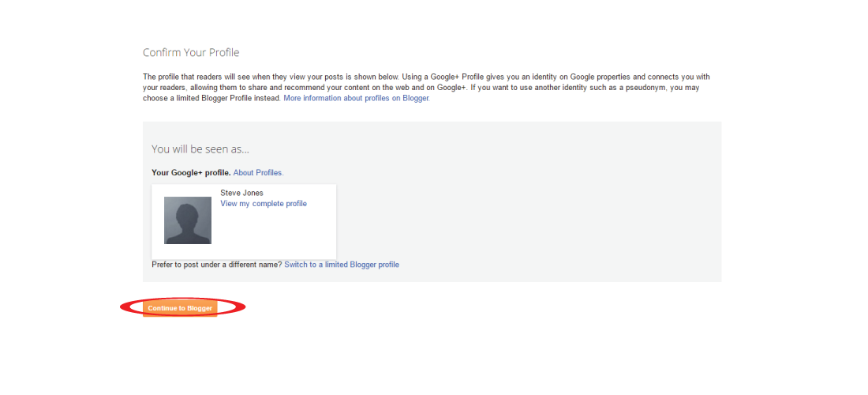Click Prefer to post under a different name text
This screenshot has height=395, width=868.
(x=216, y=265)
